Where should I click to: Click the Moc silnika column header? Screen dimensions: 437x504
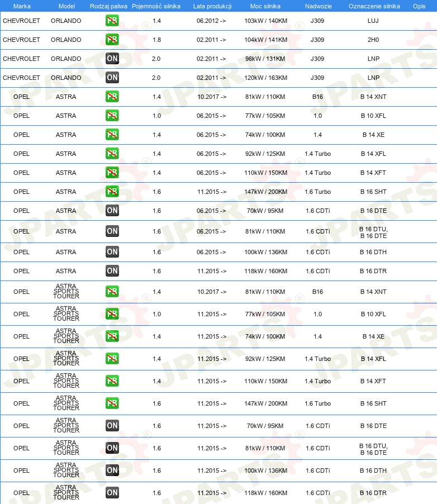(x=265, y=6)
